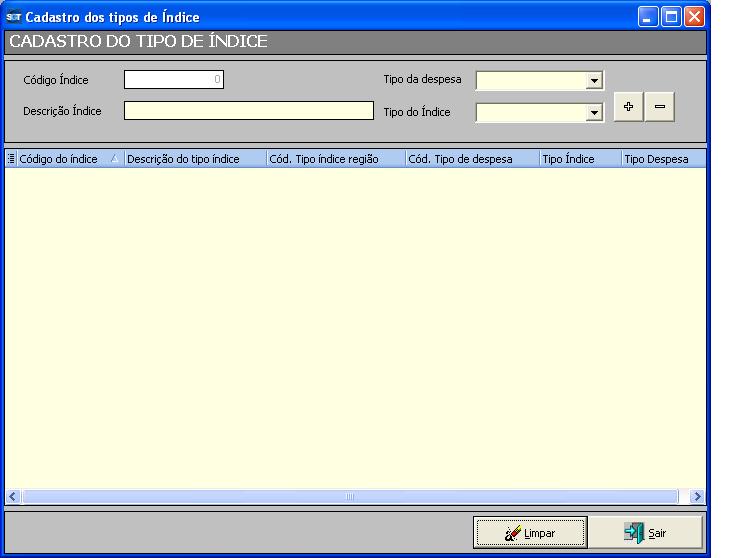The width and height of the screenshot is (756, 558).
Task: Click into the Descrição Índice text field
Action: 248,111
